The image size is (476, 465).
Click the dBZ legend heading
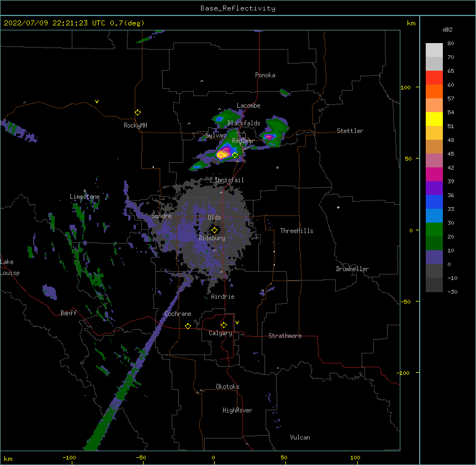tap(447, 29)
